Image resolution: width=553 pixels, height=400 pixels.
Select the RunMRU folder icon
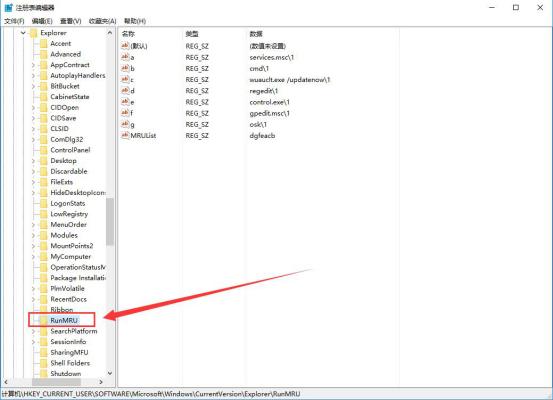[43, 320]
